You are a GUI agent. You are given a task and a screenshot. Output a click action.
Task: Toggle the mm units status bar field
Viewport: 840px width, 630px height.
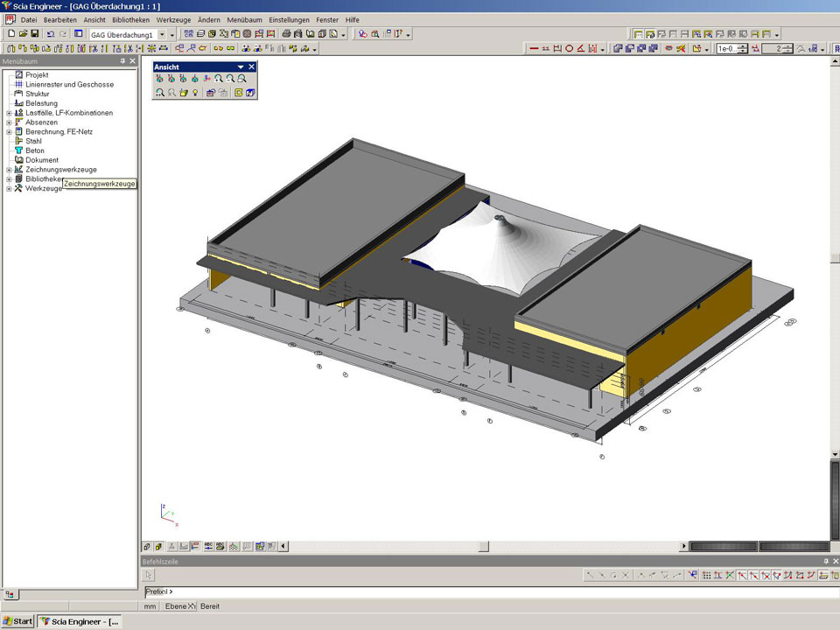point(150,606)
